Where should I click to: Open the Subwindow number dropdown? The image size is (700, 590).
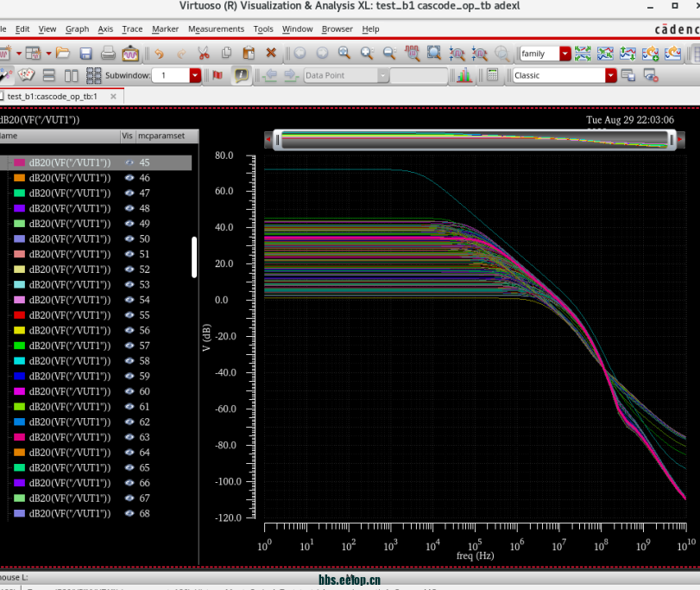(x=195, y=75)
